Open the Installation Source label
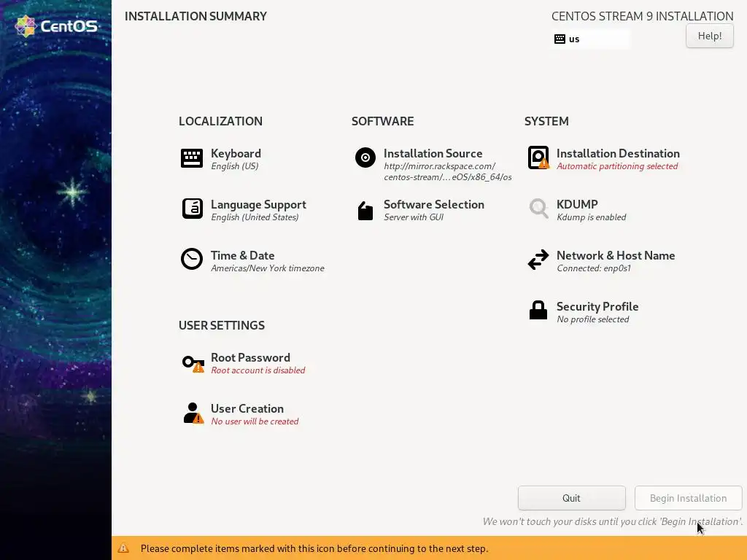747x560 pixels. (x=433, y=153)
